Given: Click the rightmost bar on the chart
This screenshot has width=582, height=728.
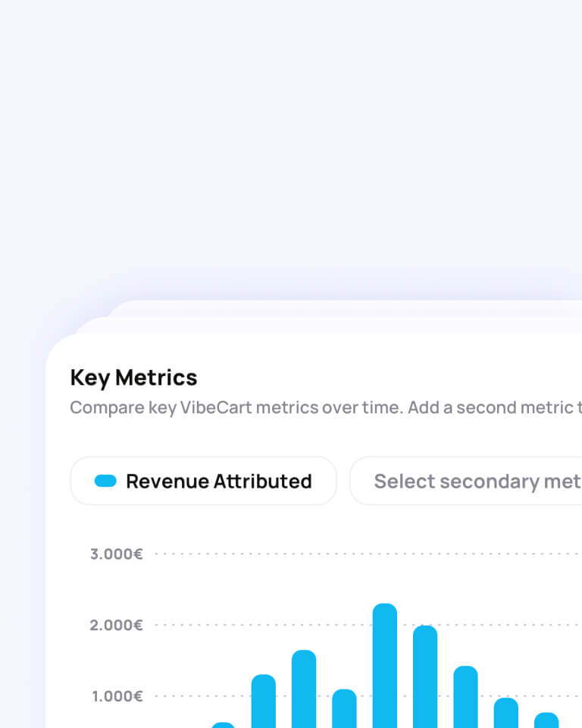Looking at the screenshot, I should point(546,722).
